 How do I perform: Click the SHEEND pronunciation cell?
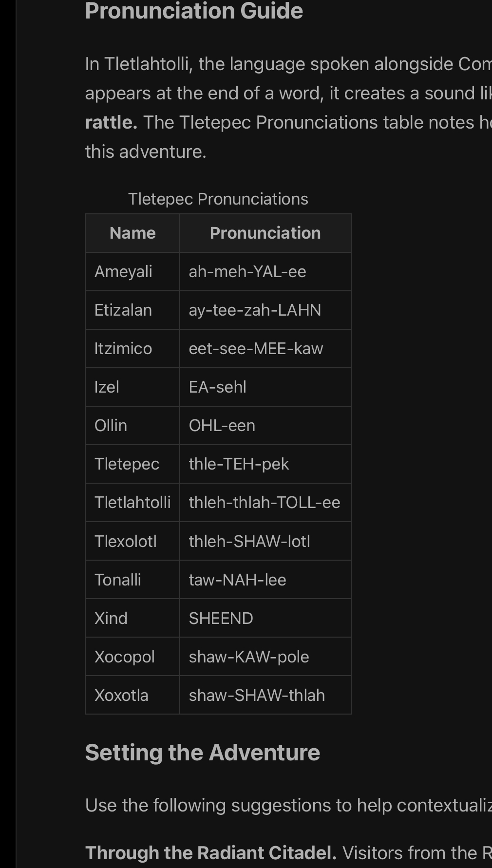point(221,618)
